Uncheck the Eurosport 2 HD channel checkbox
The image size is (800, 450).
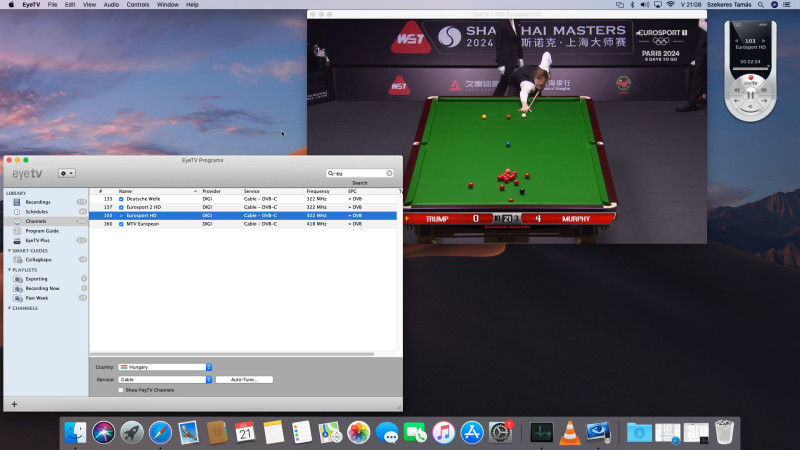(x=121, y=207)
